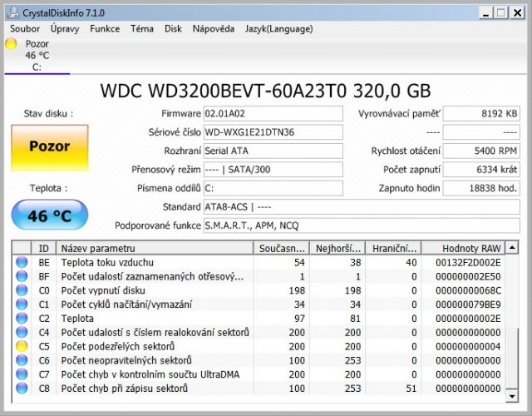The height and width of the screenshot is (416, 532).
Task: Click the blue status dot for row BF
Action: 22,276
